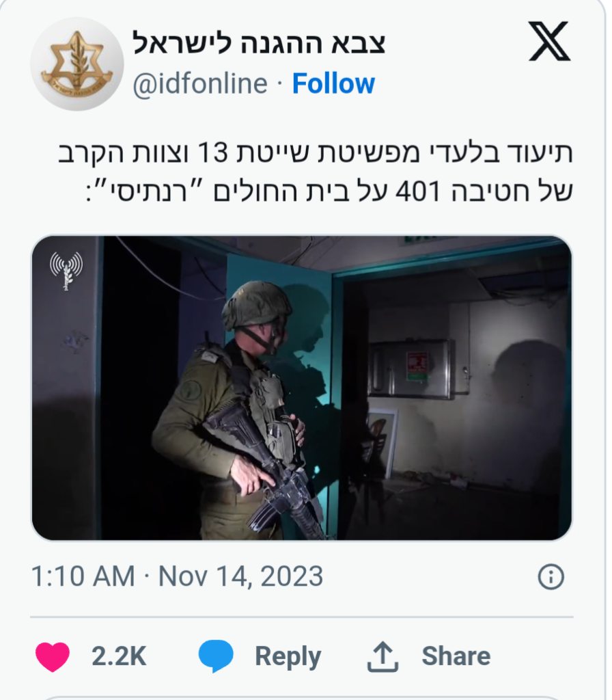Open the Hebrew display name profile link

(260, 43)
